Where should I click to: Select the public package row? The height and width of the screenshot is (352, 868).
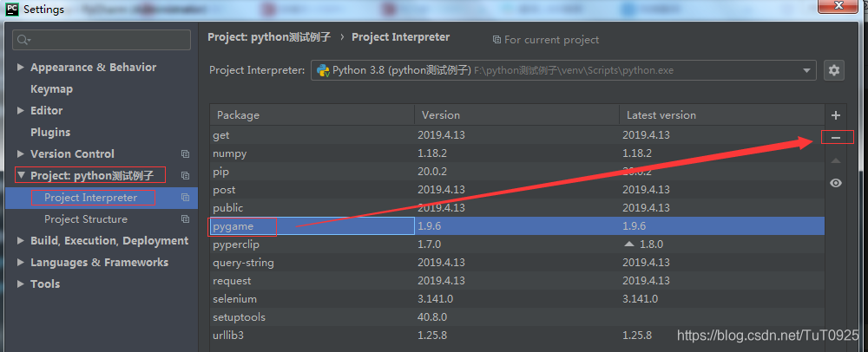pyautogui.click(x=517, y=208)
